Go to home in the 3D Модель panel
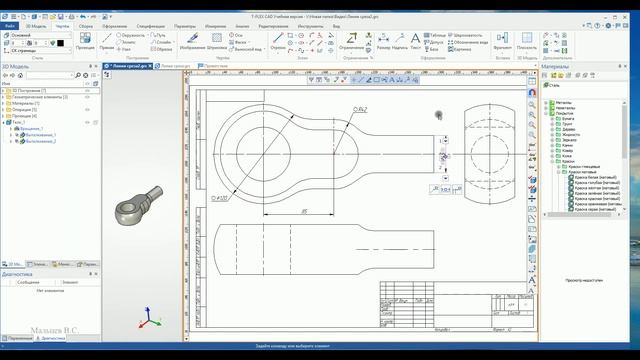Image resolution: width=640 pixels, height=360 pixels. click(20, 76)
